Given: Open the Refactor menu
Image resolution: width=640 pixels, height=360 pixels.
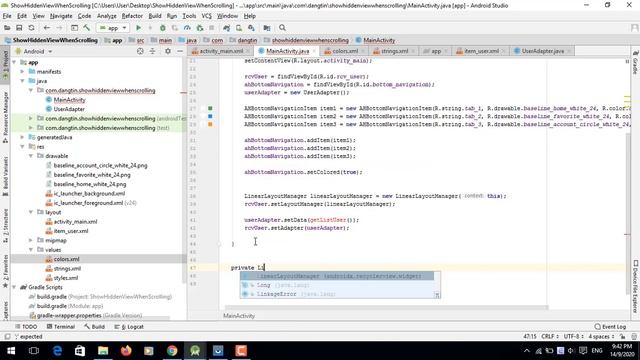Looking at the screenshot, I should (x=132, y=16).
